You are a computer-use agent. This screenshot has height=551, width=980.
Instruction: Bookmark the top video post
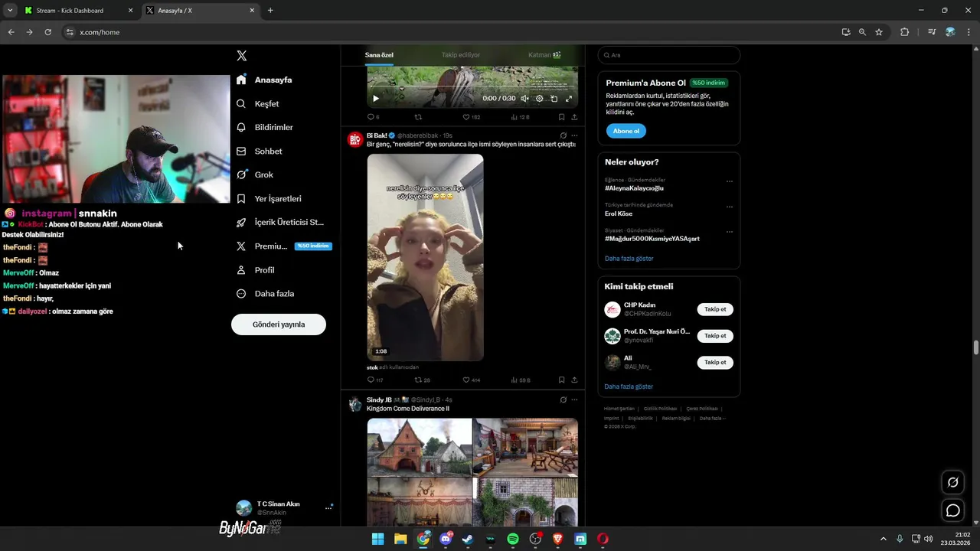click(561, 117)
